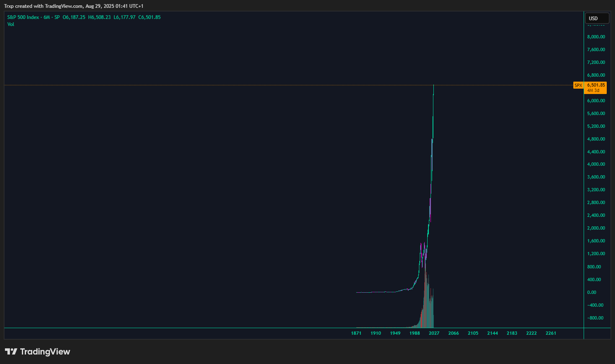Click the 2027 year on time axis
Image resolution: width=615 pixels, height=364 pixels.
434,333
